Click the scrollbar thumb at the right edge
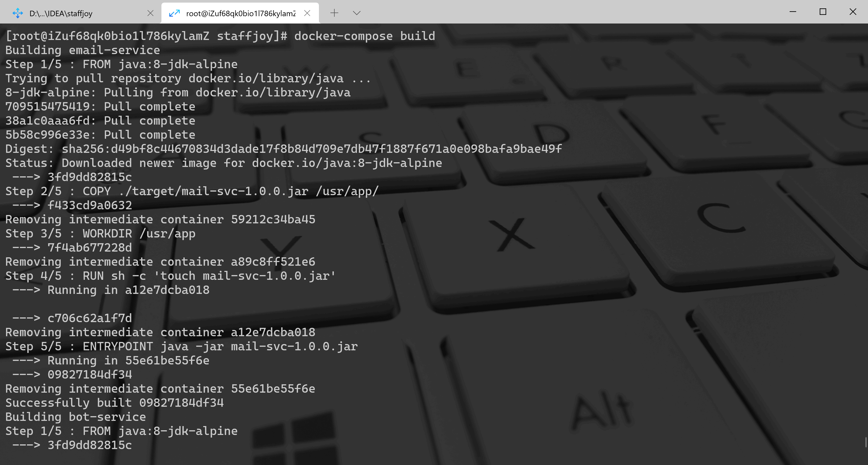The width and height of the screenshot is (868, 465). coord(866,442)
